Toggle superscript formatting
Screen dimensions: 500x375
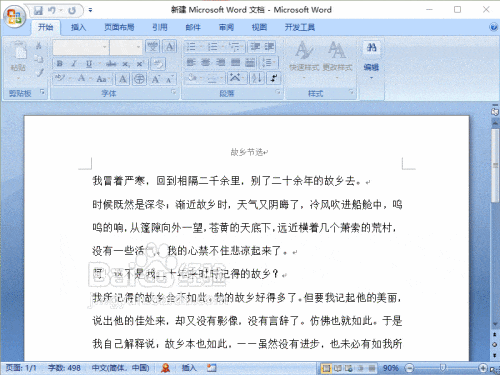pos(140,63)
